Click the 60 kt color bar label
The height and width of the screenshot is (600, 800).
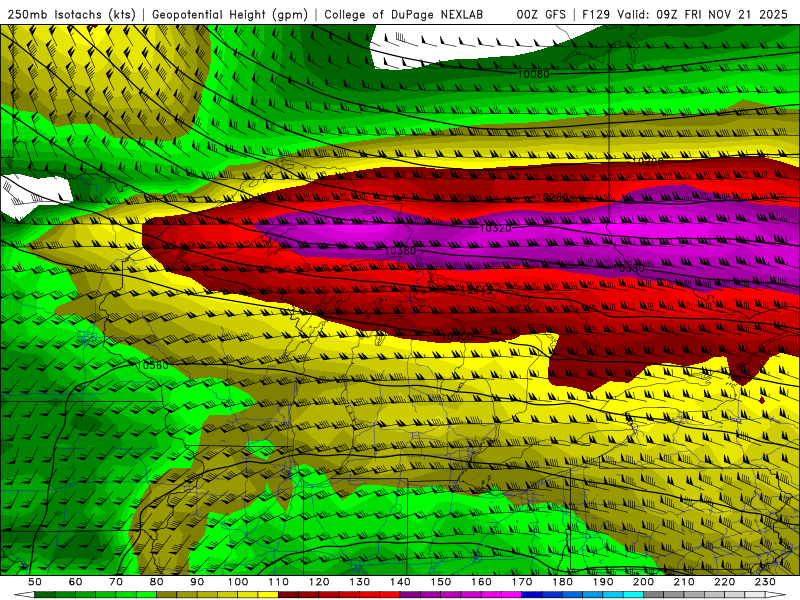click(75, 582)
